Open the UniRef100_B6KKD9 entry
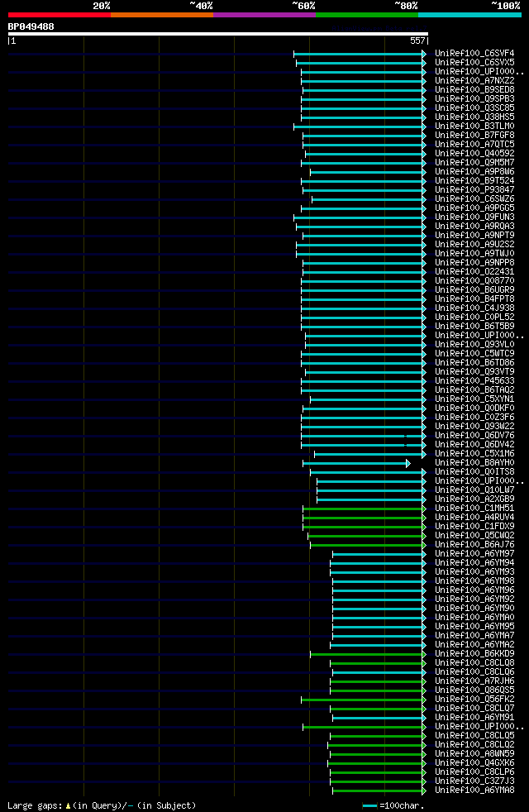Image resolution: width=529 pixels, height=812 pixels. tap(474, 654)
